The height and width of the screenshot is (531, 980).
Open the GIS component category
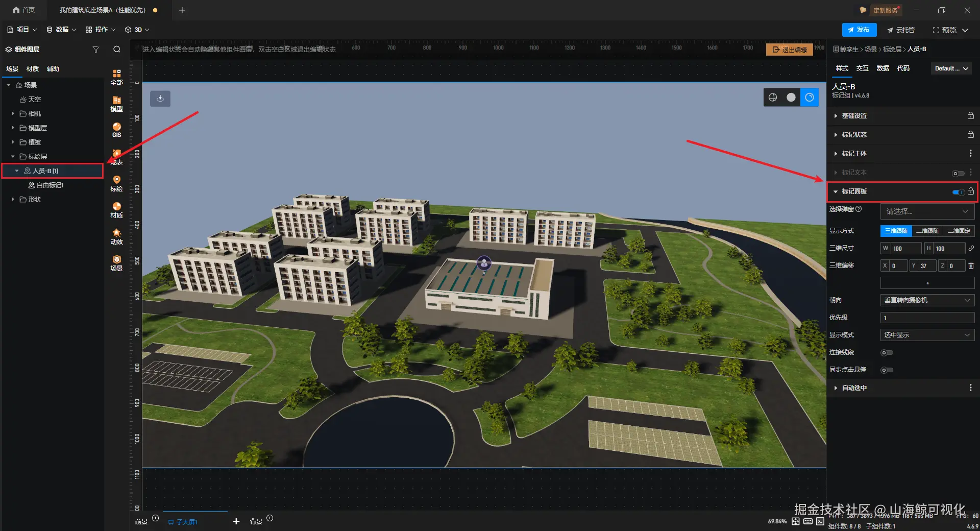point(116,130)
